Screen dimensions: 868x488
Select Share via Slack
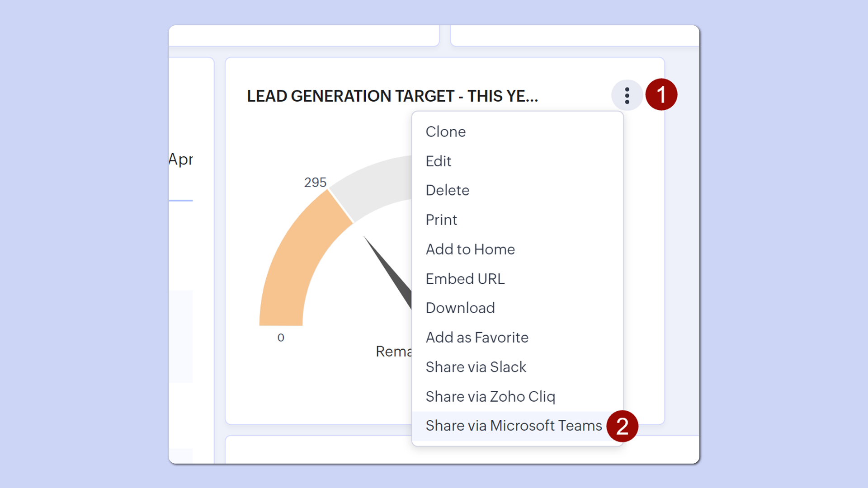(476, 367)
